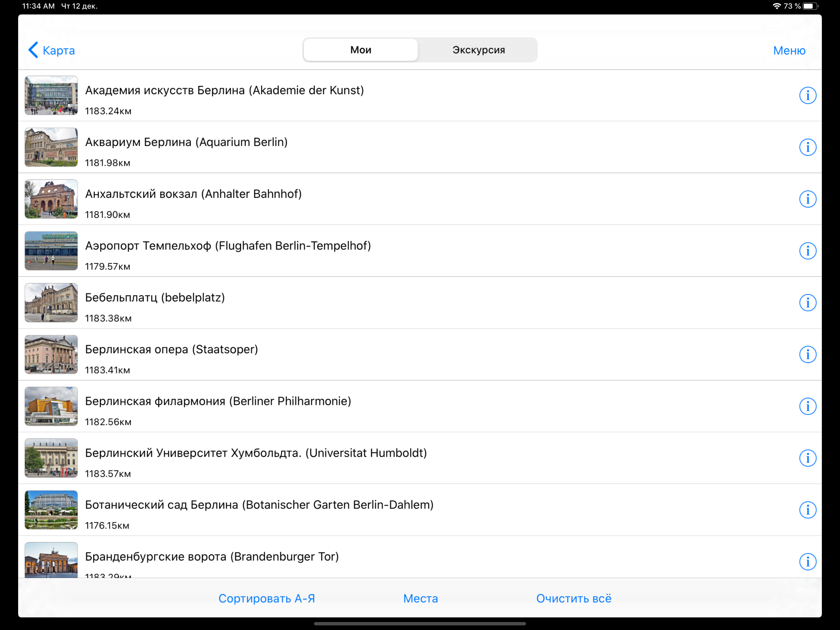Tap info icon for Бебельплатц

click(807, 303)
